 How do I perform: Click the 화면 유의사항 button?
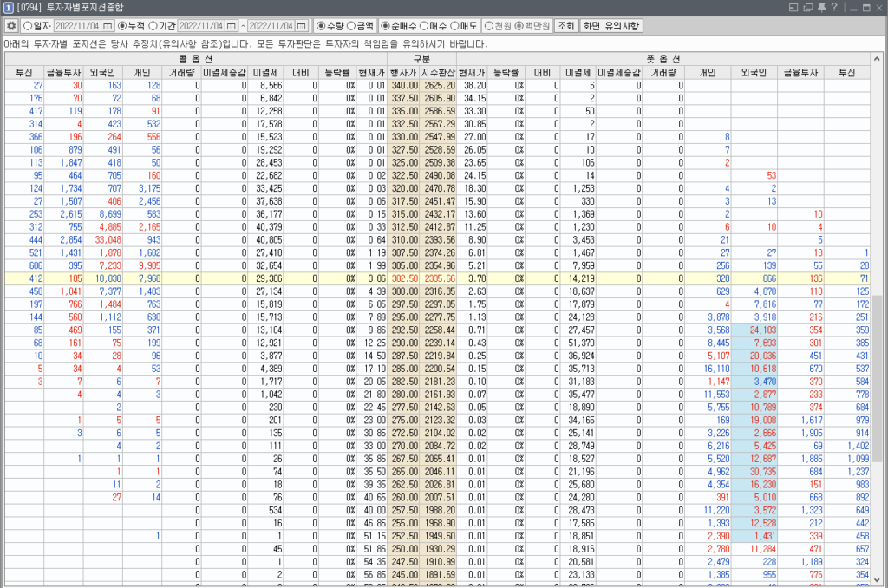610,26
